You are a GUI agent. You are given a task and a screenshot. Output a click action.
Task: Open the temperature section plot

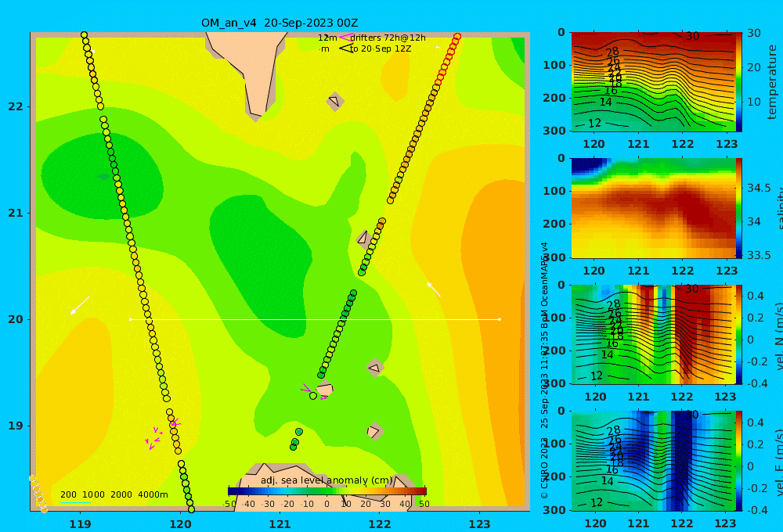[654, 82]
